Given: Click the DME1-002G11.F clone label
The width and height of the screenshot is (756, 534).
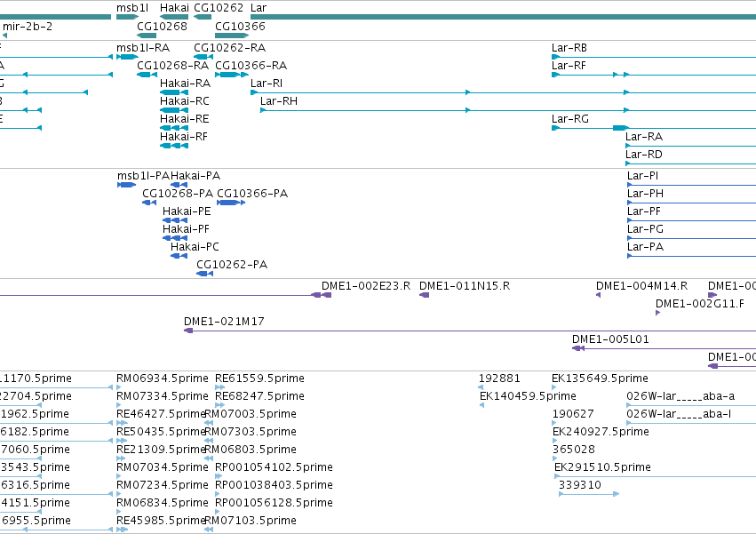Looking at the screenshot, I should 700,304.
